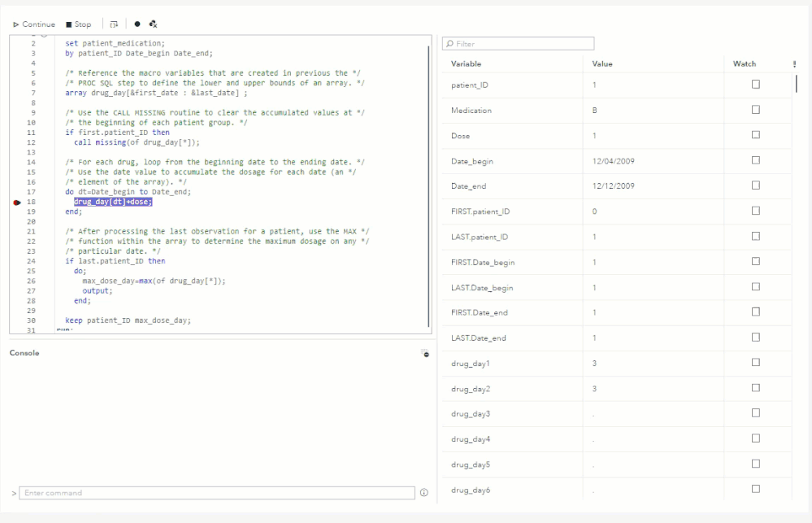Sort by the Variable column header
Screen dimensions: 812x523
click(x=467, y=63)
